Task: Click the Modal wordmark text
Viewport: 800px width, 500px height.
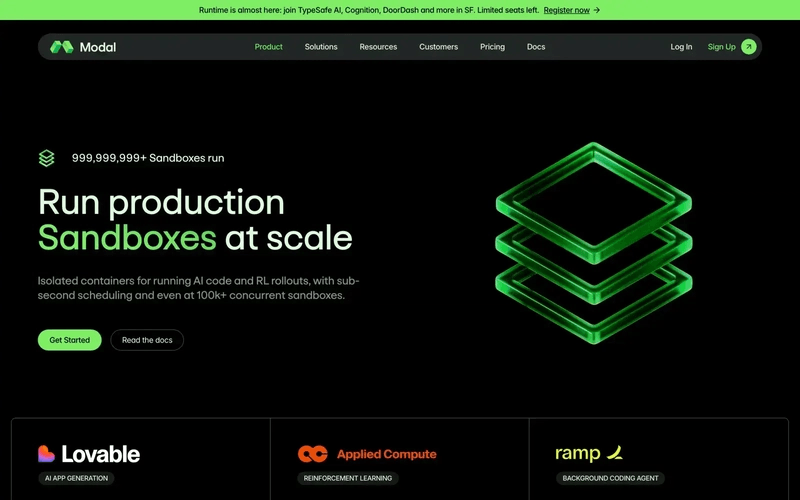Action: [98, 47]
